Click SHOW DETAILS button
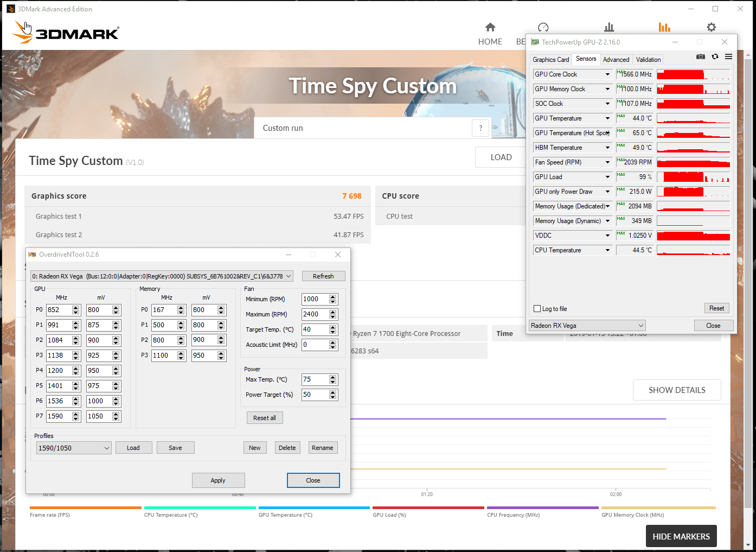756x552 pixels. 677,390
